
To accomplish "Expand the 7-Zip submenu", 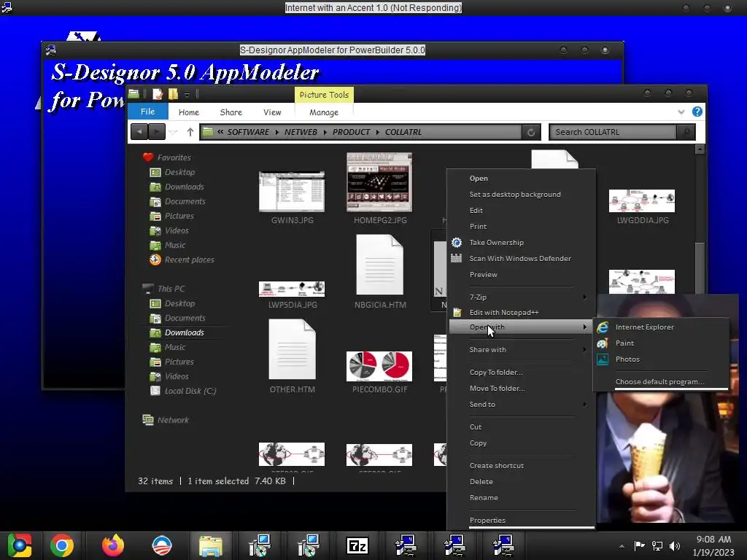I will pos(521,297).
